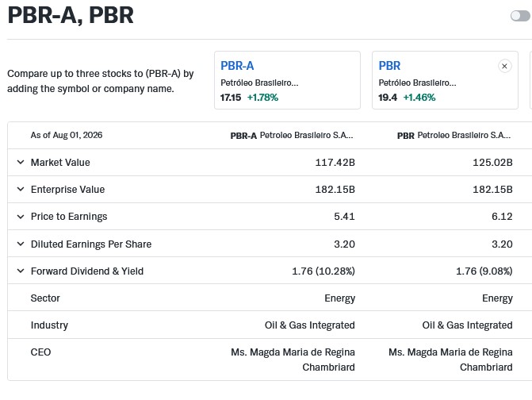Click the Market Value label
This screenshot has height=400, width=532.
60,163
